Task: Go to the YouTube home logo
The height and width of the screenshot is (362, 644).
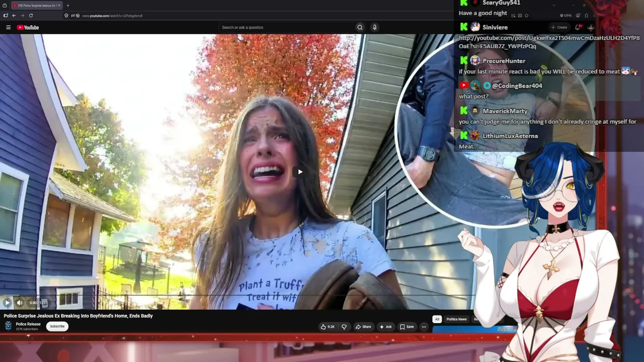Action: point(28,27)
